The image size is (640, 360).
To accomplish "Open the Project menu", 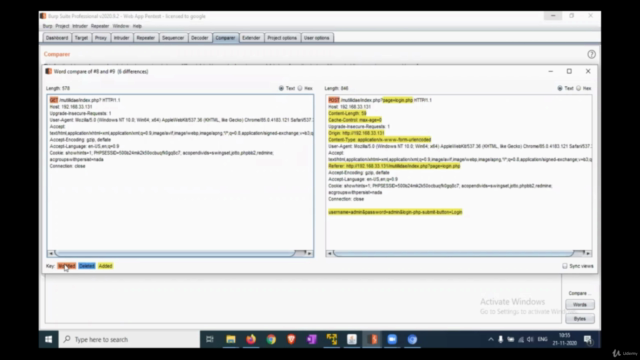I will (62, 26).
